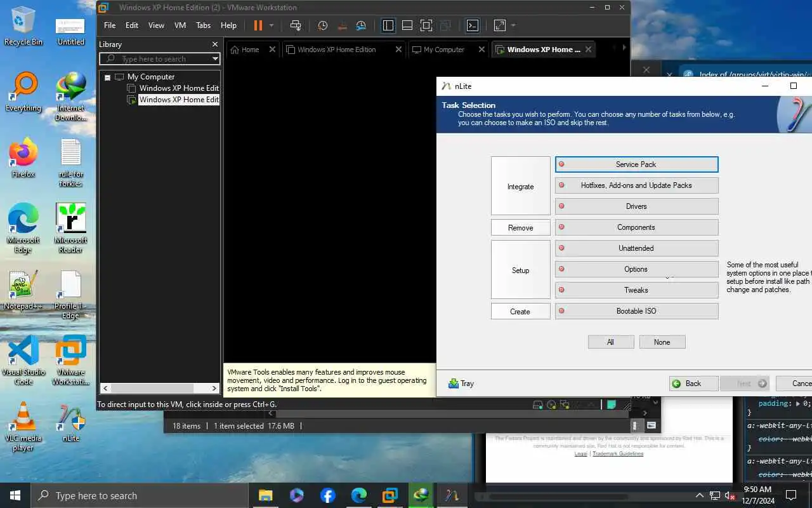Click the stretch guest display icon
Screen dimensions: 812x508
point(500,25)
